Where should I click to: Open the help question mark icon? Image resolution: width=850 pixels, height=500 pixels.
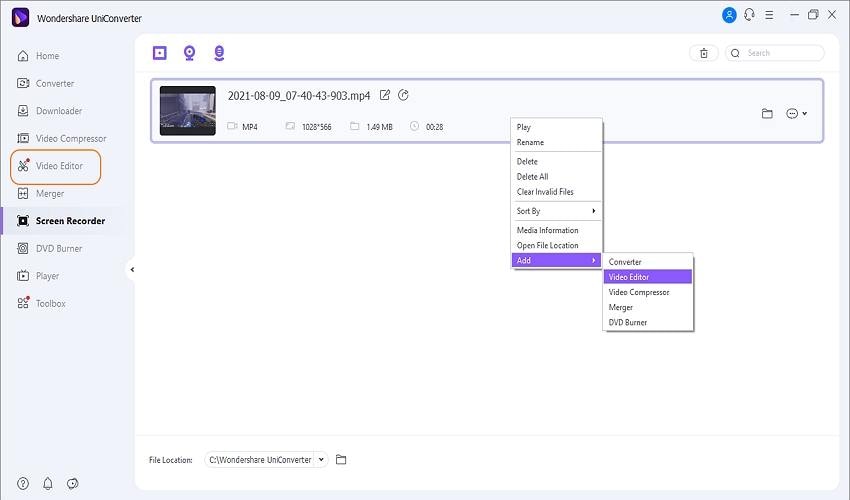point(23,483)
